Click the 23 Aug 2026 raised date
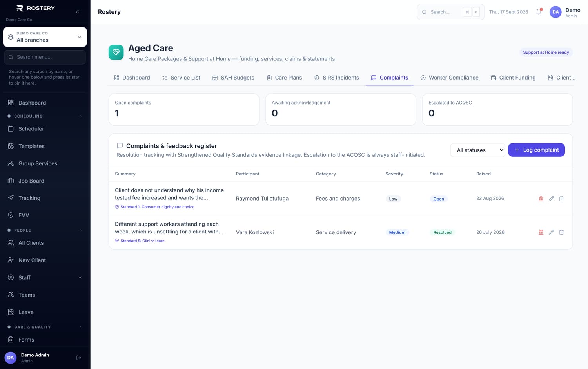Screen dimensions: 588x369 point(490,198)
